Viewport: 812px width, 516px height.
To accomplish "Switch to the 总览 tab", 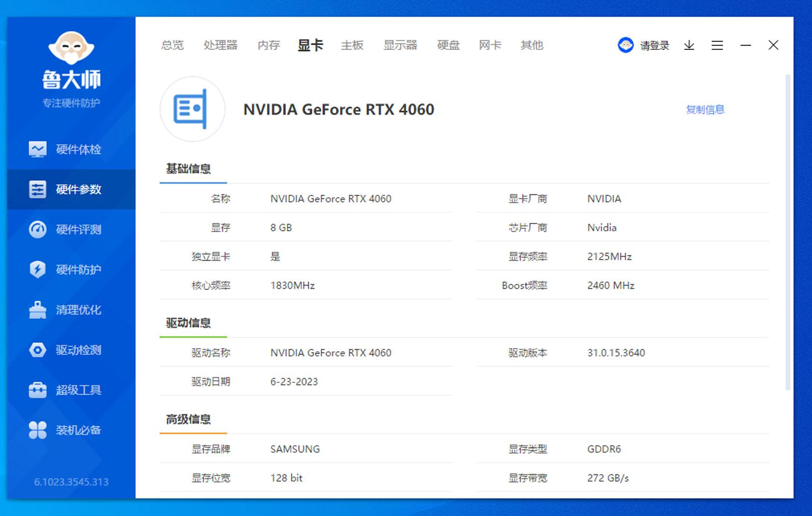I will [173, 45].
